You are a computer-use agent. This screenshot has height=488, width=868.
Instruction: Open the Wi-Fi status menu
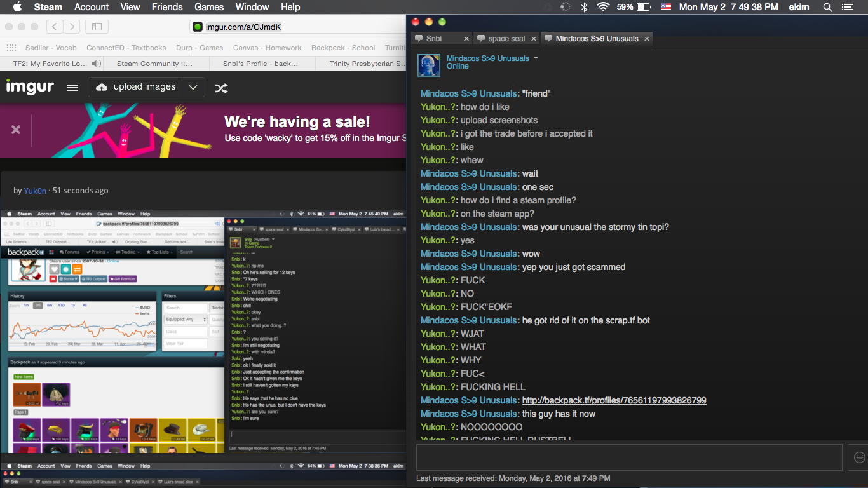point(602,7)
